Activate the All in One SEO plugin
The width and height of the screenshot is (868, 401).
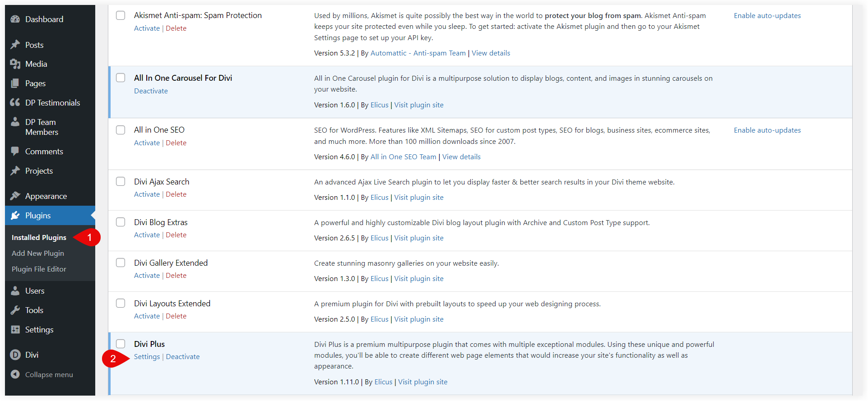click(x=147, y=143)
